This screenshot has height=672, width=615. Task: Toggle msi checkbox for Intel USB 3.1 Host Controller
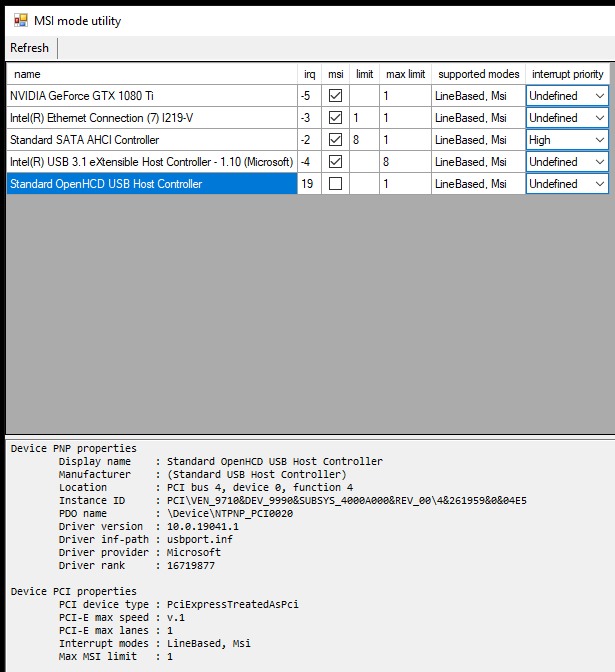(x=335, y=162)
